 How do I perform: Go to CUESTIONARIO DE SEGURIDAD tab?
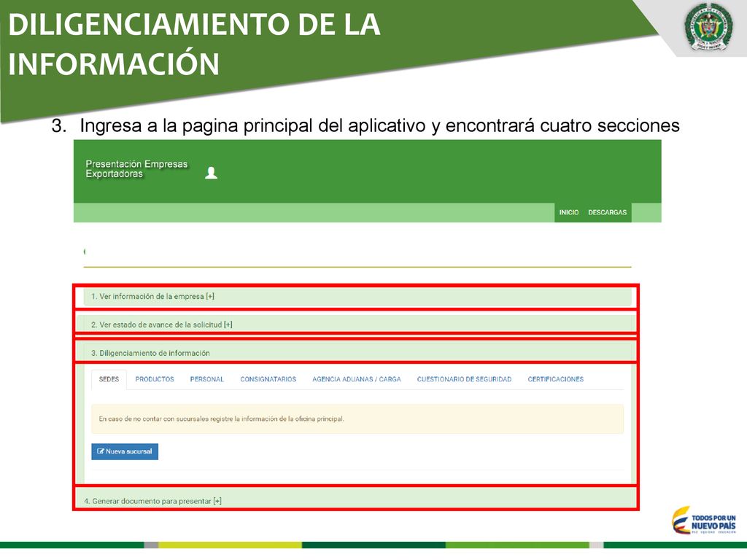click(464, 379)
